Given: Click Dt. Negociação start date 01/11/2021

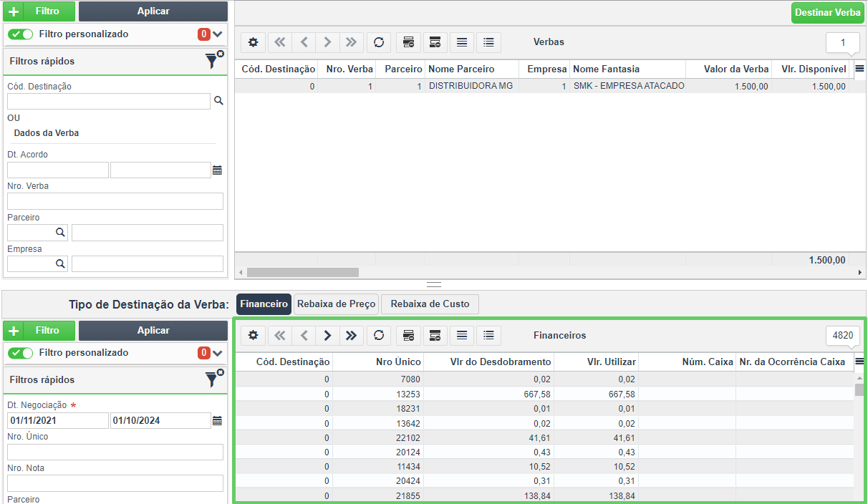Looking at the screenshot, I should 58,421.
